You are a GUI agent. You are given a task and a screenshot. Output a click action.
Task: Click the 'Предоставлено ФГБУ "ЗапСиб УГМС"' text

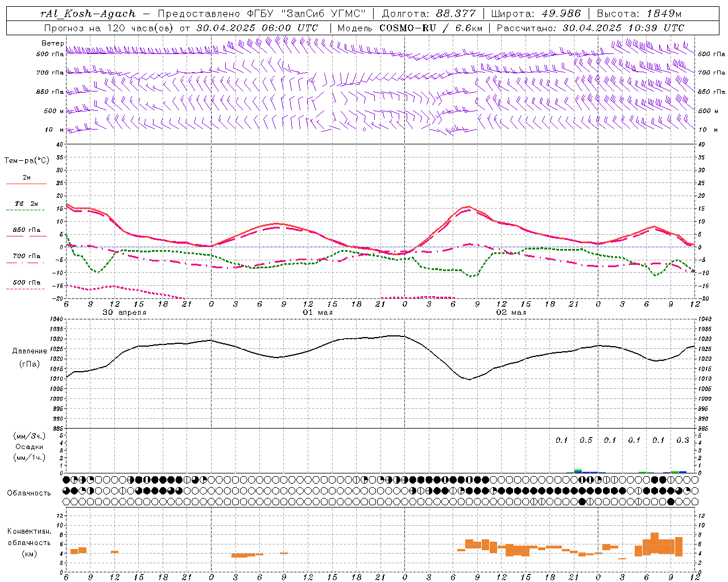pyautogui.click(x=262, y=14)
